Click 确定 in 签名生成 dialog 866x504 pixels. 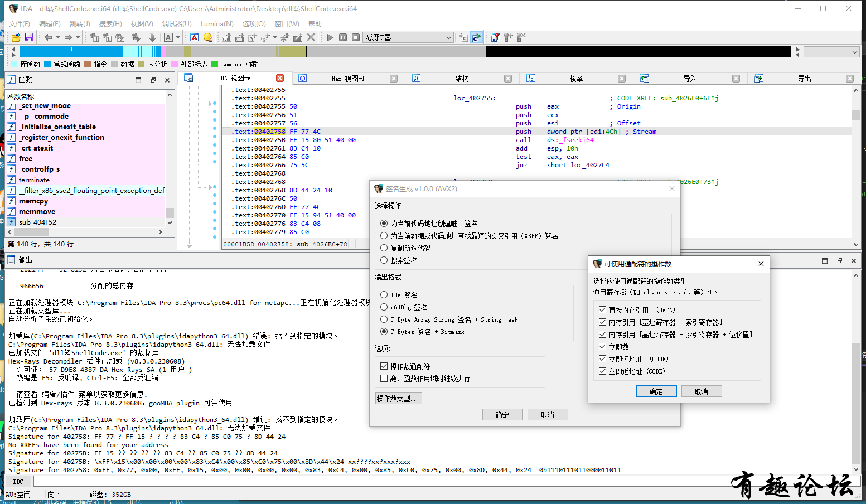pyautogui.click(x=502, y=415)
